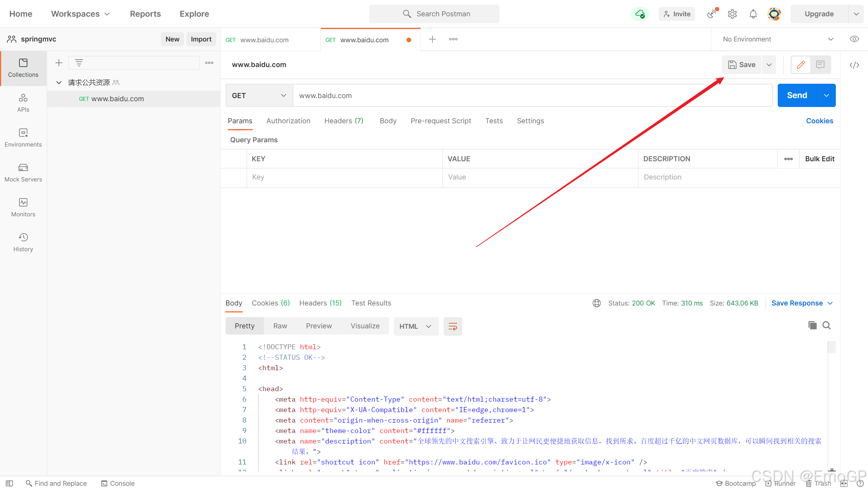The height and width of the screenshot is (490, 868).
Task: Click the request URL input field
Action: coord(532,95)
